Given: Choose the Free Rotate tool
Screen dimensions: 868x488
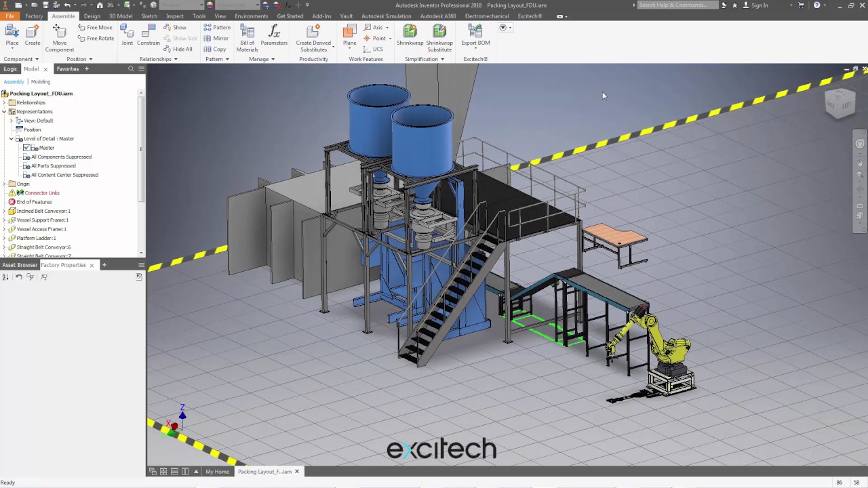Looking at the screenshot, I should (x=96, y=39).
